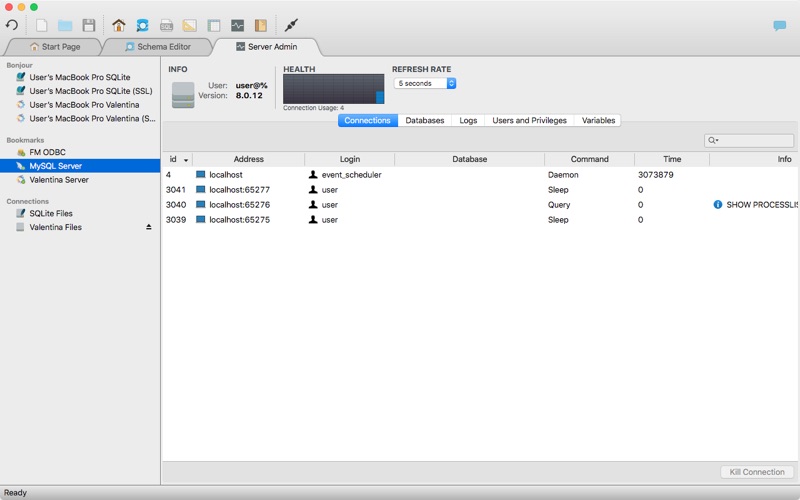Click the refresh arrow in toolbar
Image resolution: width=800 pixels, height=500 pixels.
12,25
